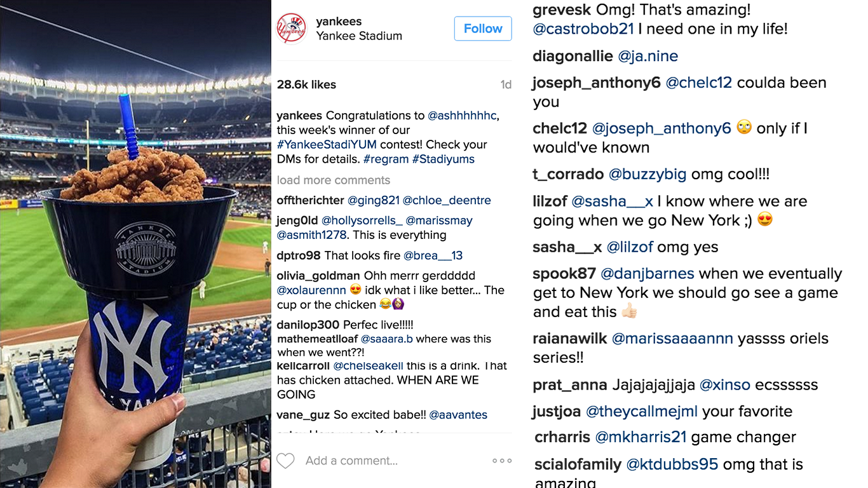868x488 pixels.
Task: Click the Yankees profile avatar logo
Action: point(292,29)
